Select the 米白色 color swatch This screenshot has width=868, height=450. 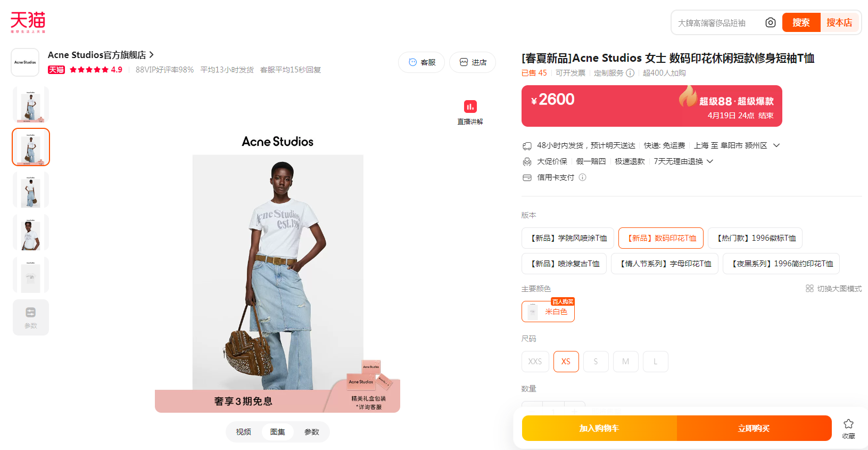pyautogui.click(x=548, y=312)
